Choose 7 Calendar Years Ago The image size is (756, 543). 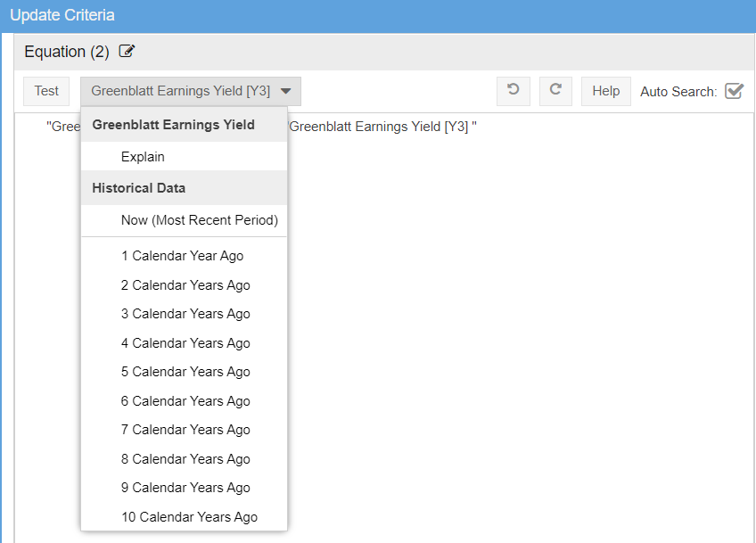click(184, 429)
